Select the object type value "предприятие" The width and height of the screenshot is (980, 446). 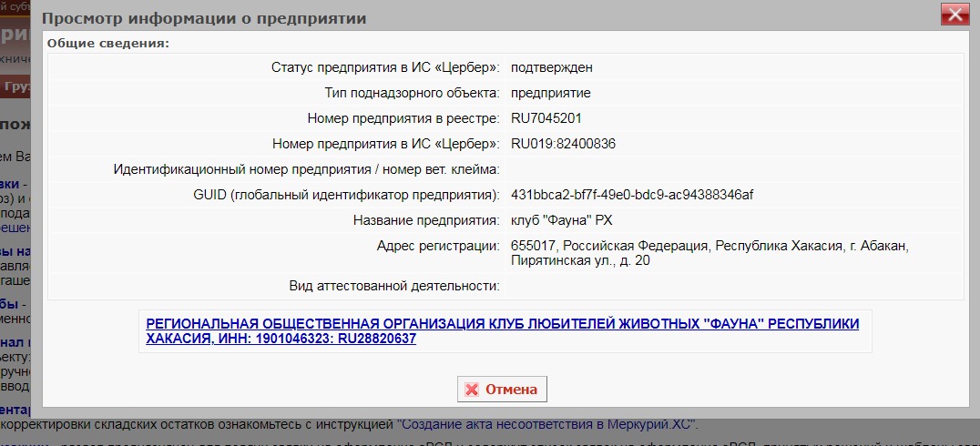[x=551, y=93]
